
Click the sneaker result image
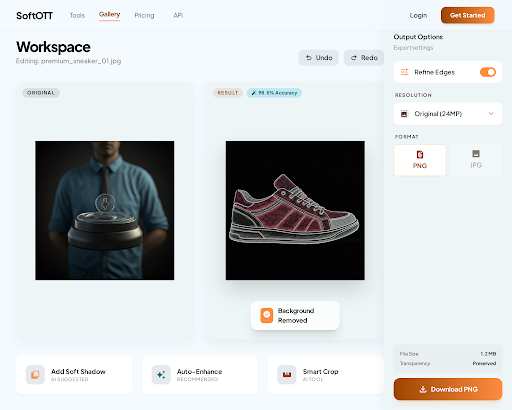[295, 210]
